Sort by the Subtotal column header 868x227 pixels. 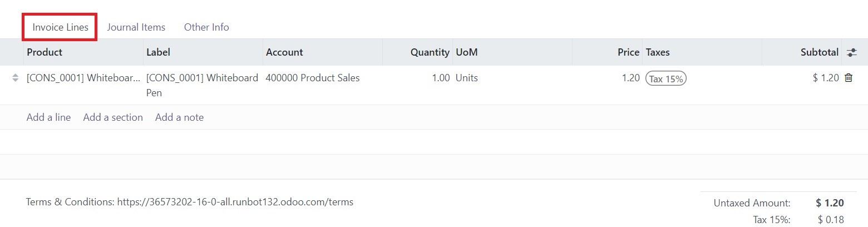pos(819,52)
